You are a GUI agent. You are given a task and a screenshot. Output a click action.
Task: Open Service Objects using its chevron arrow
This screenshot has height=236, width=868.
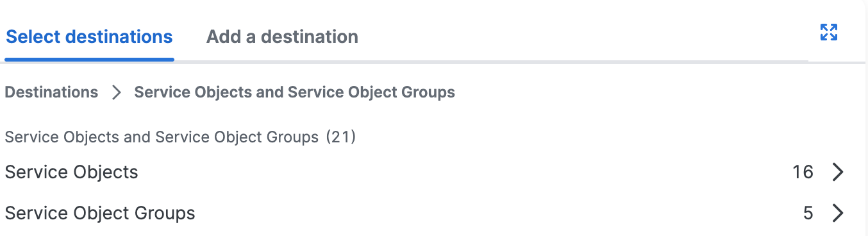(838, 172)
